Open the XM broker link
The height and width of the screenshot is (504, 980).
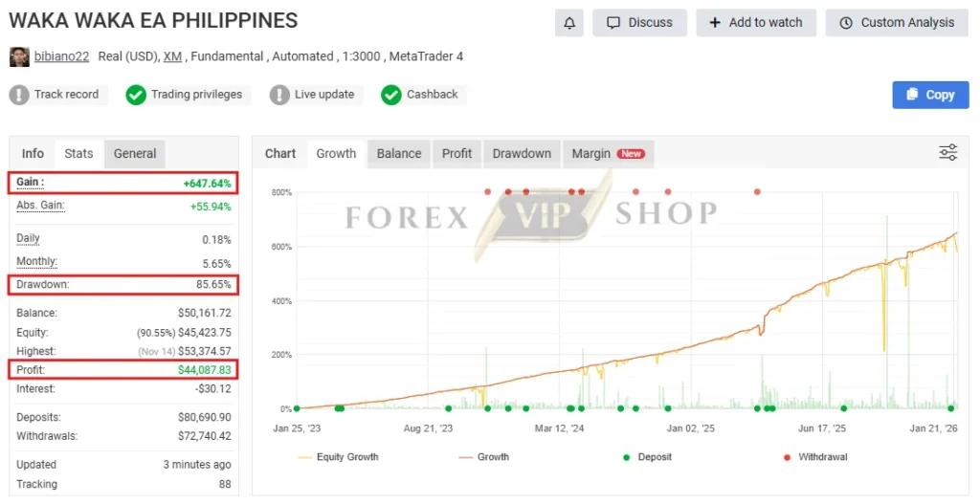(172, 56)
